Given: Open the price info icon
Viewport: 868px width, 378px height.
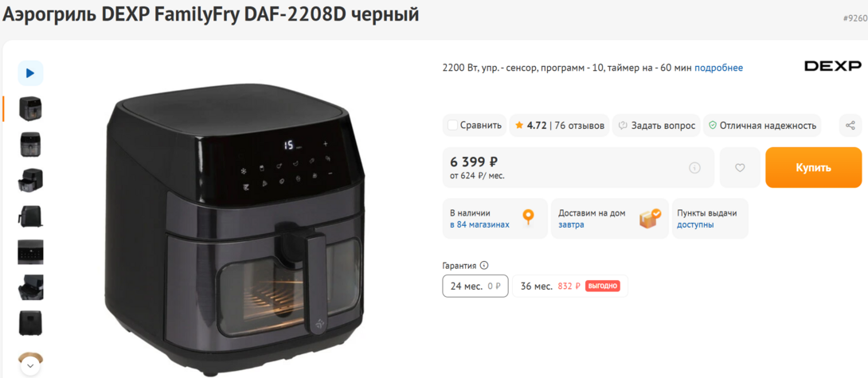Looking at the screenshot, I should tap(694, 168).
